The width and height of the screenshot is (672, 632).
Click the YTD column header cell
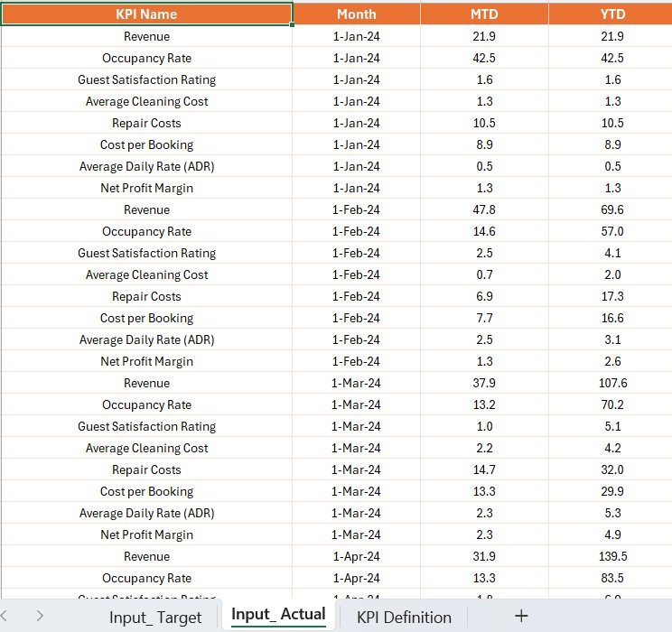(x=611, y=14)
